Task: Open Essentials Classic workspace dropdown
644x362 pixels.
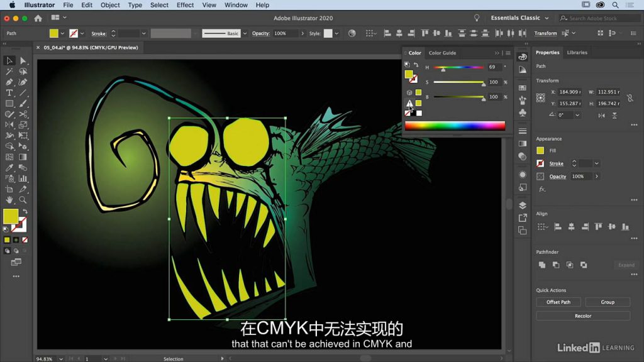Action: point(519,18)
